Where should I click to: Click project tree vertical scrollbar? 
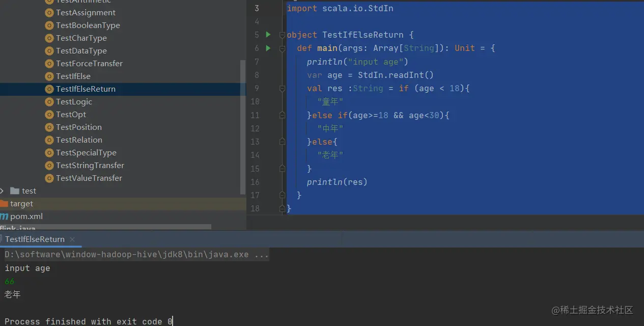(243, 126)
